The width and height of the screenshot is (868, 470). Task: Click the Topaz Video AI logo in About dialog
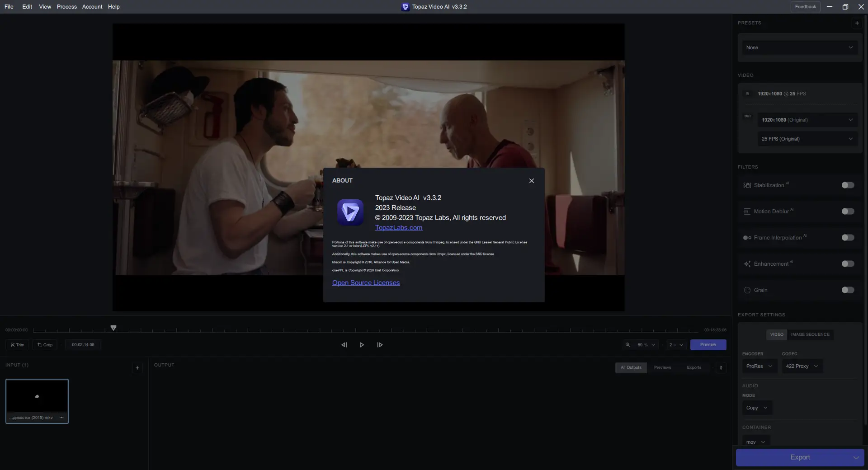tap(350, 212)
